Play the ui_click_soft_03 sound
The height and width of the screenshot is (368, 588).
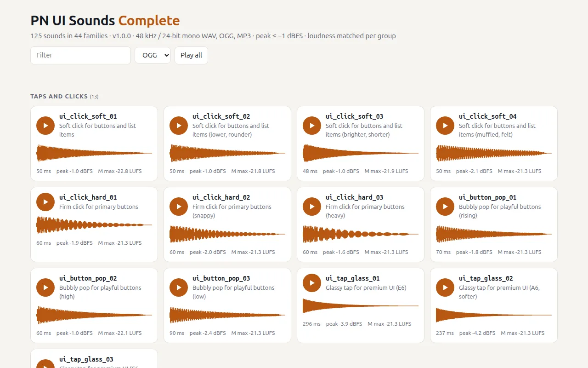312,126
